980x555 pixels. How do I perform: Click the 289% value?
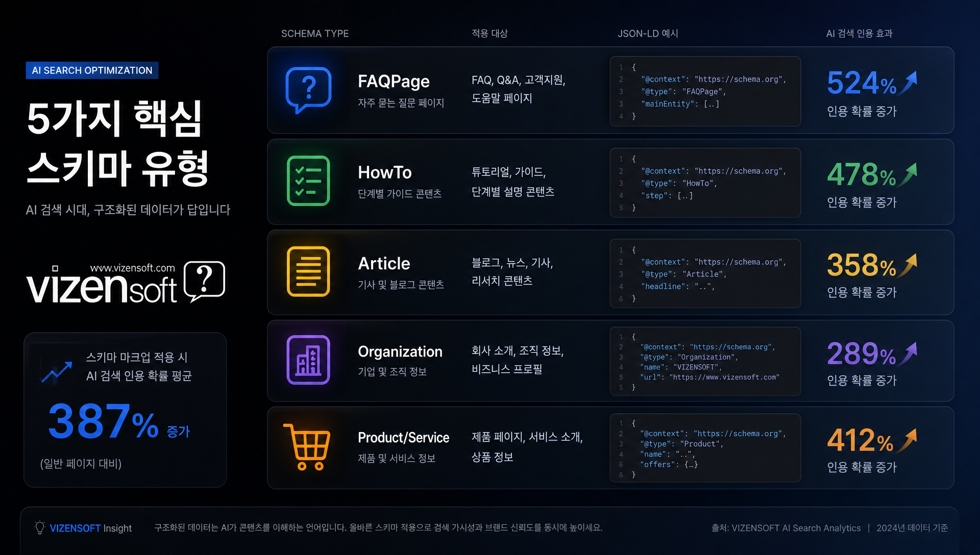[862, 354]
